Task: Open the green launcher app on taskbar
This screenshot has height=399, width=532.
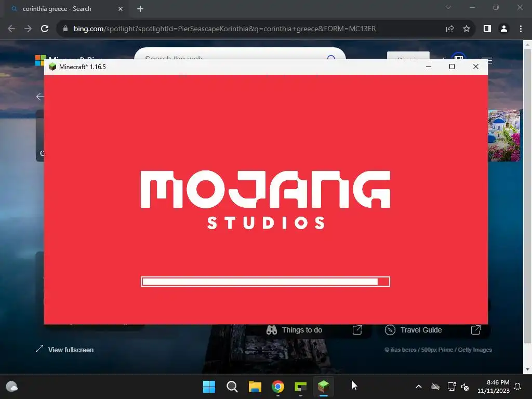Action: (x=301, y=387)
